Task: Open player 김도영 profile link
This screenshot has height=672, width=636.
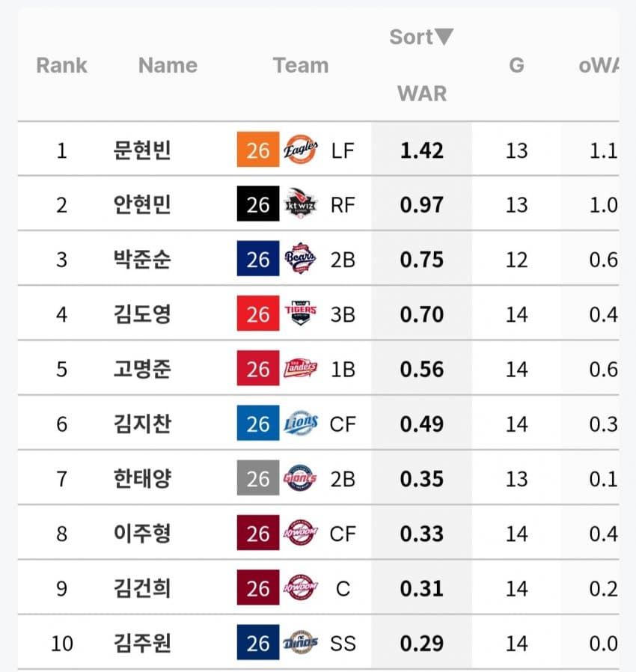Action: point(142,314)
